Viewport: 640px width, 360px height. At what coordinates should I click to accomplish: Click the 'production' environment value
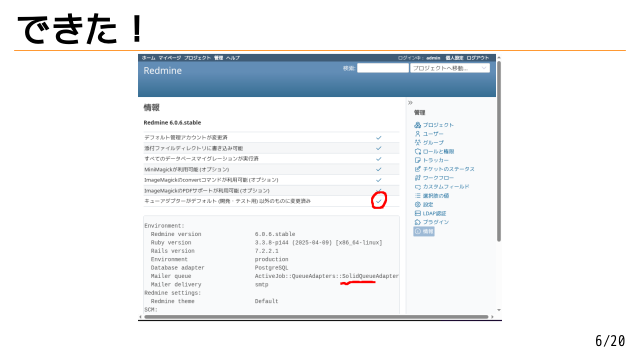[x=271, y=260]
